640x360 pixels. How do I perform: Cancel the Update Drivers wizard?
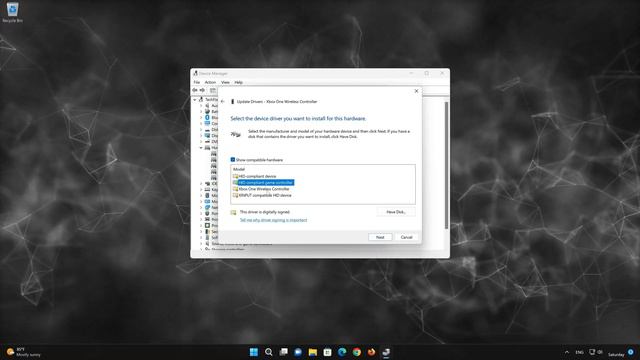pos(407,237)
